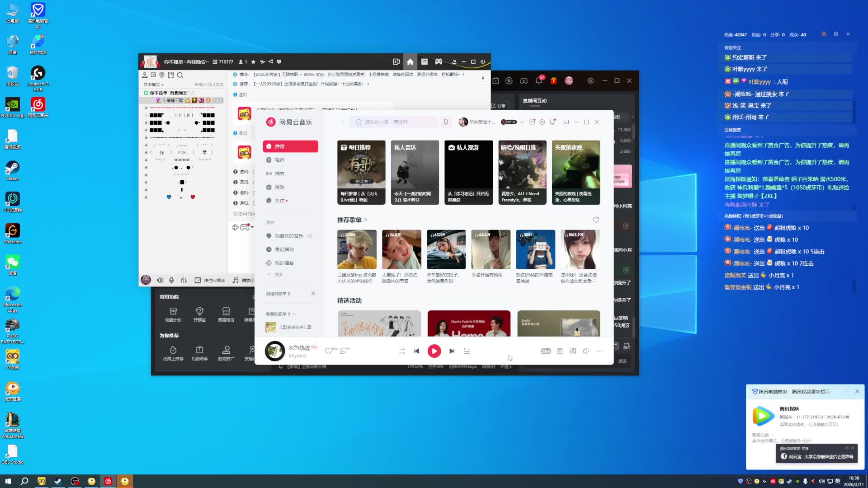Skip to the next track
868x488 pixels.
452,351
